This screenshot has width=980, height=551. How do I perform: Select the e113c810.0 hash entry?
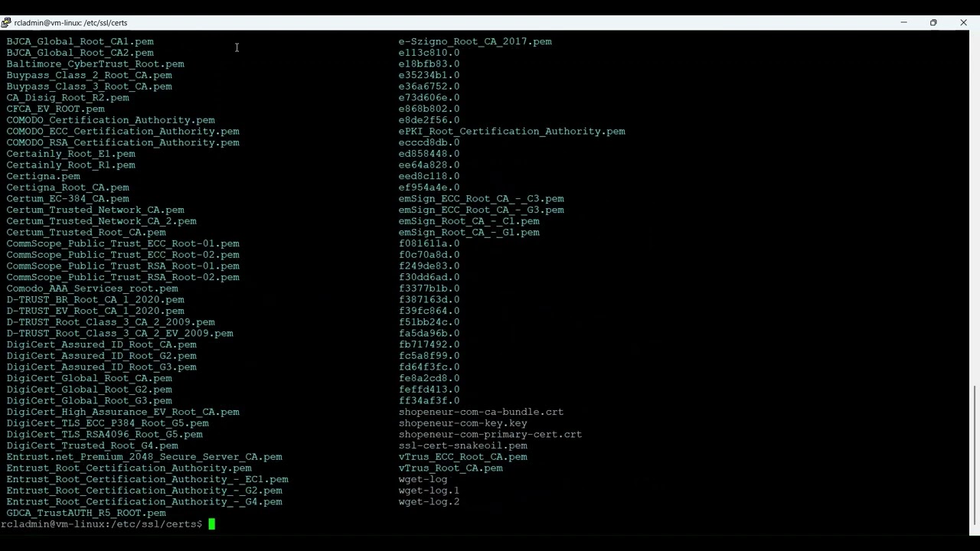click(430, 53)
